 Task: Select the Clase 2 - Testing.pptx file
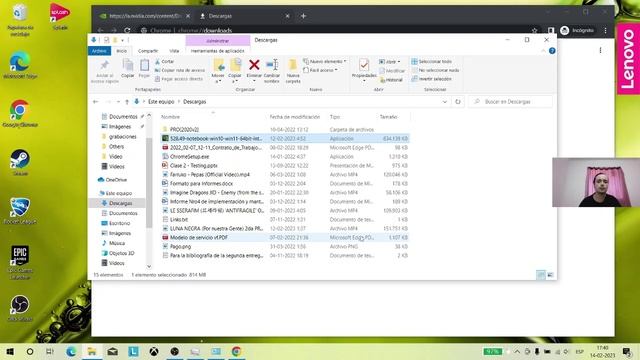pyautogui.click(x=285, y=165)
